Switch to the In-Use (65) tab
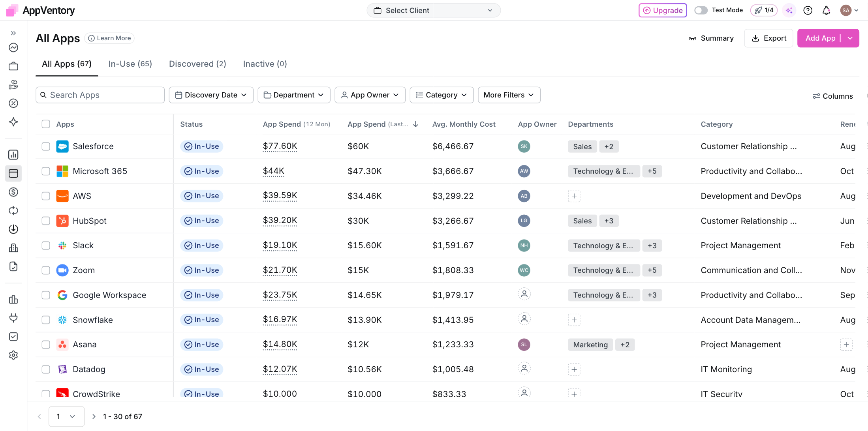The image size is (868, 431). [130, 64]
